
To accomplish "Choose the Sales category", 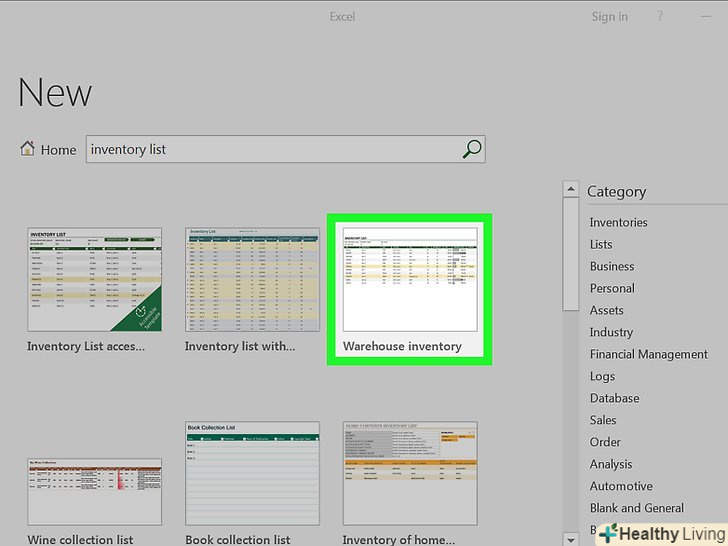I will point(603,420).
